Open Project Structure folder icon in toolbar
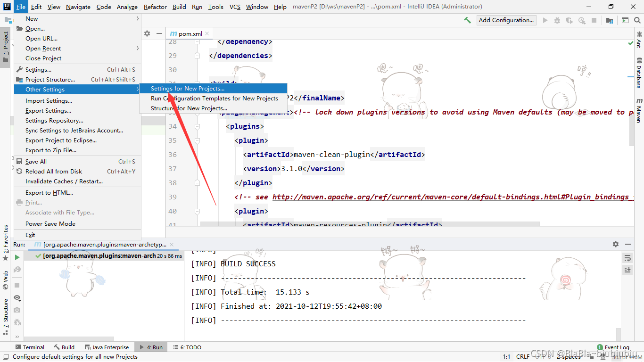This screenshot has width=644, height=362. [x=610, y=20]
